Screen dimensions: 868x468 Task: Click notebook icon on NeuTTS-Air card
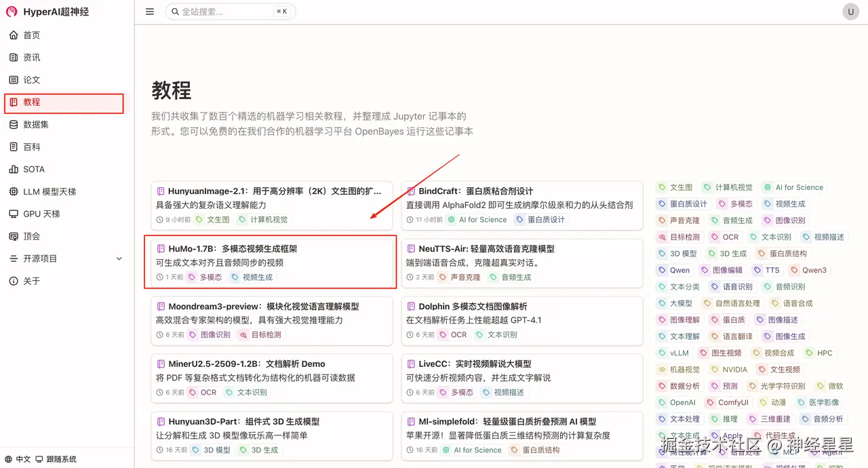pyautogui.click(x=411, y=249)
